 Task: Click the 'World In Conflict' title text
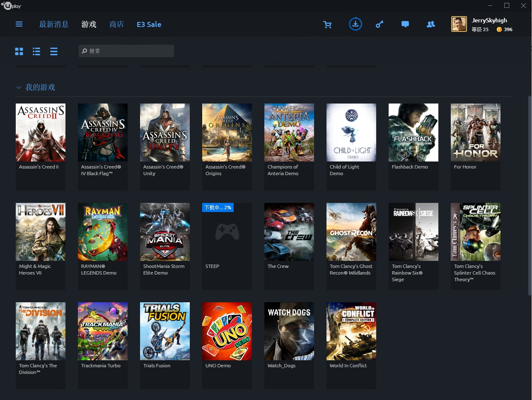pyautogui.click(x=348, y=366)
